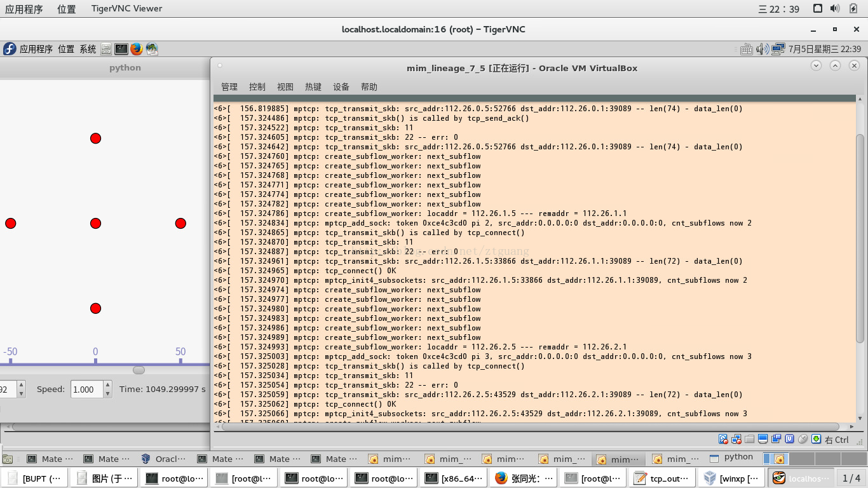This screenshot has height=488, width=868.
Task: Click the VirtualBox window down chevron button
Action: click(x=817, y=65)
